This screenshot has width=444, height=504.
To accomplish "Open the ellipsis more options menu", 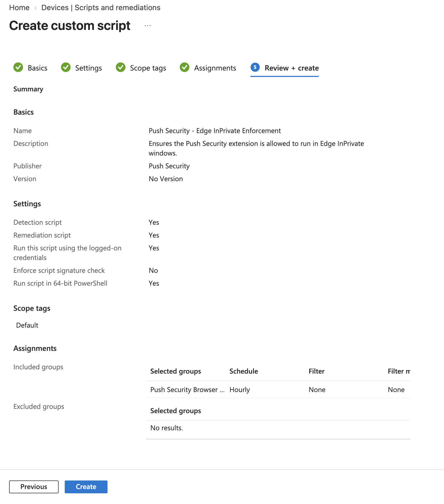I will point(148,26).
